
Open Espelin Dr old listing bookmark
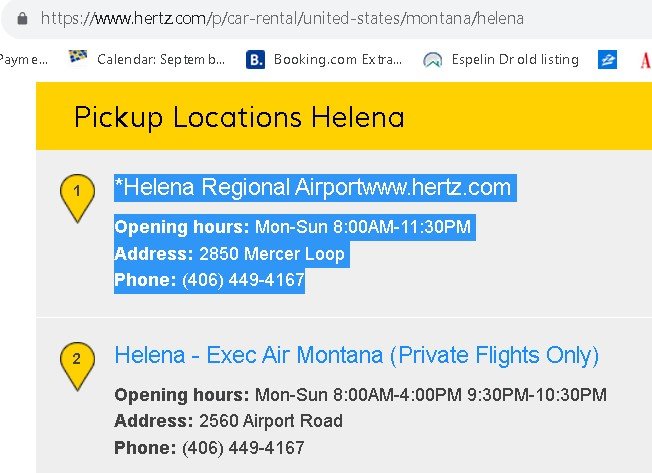point(514,60)
